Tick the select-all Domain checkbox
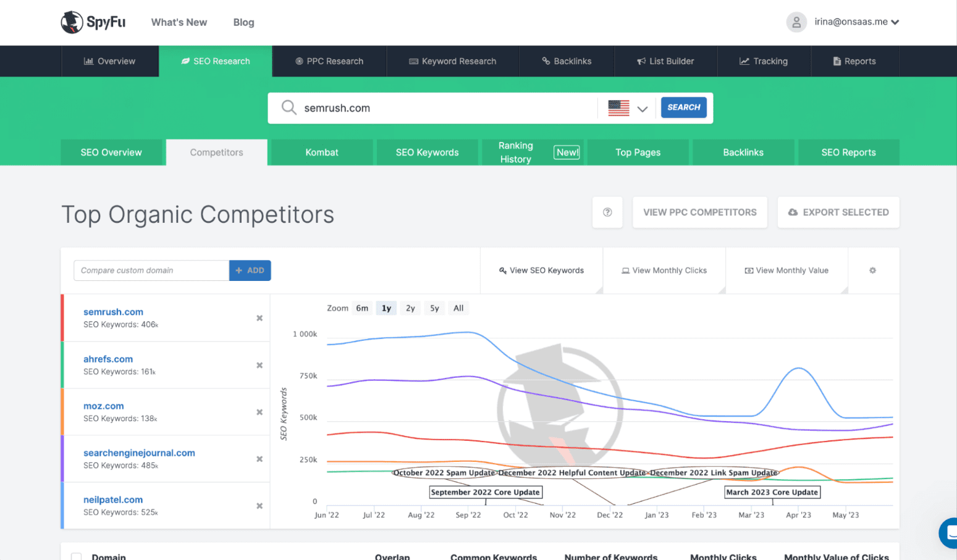 pyautogui.click(x=76, y=557)
